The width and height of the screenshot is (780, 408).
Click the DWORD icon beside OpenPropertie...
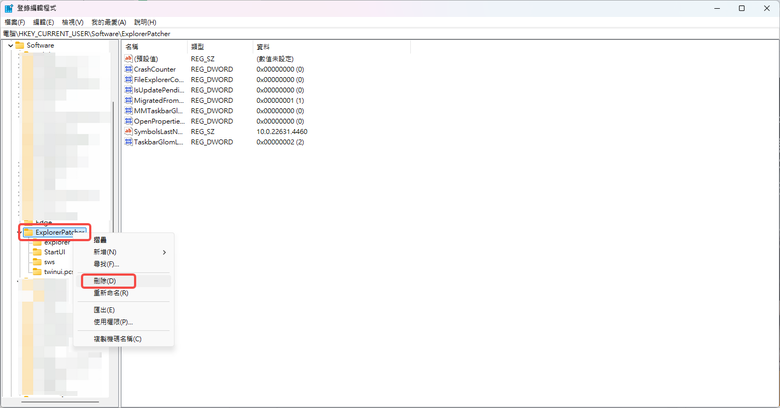128,121
